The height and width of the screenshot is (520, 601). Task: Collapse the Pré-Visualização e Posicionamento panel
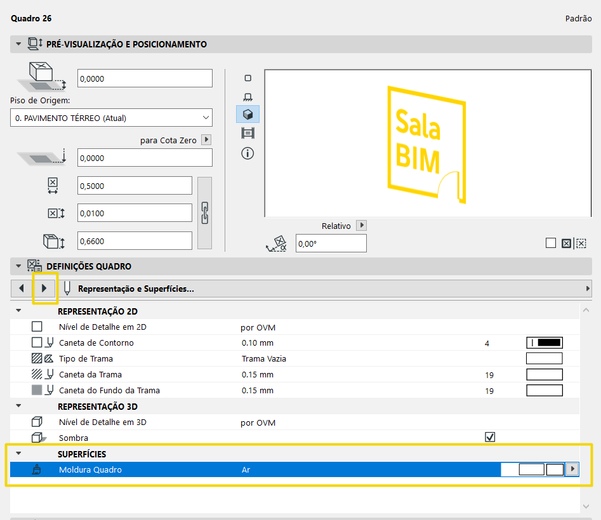tap(18, 45)
